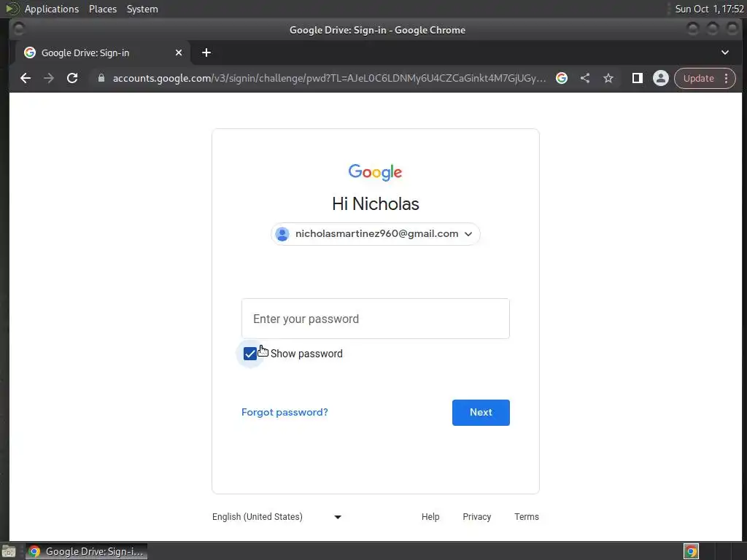Reload the sign-in page

point(72,78)
